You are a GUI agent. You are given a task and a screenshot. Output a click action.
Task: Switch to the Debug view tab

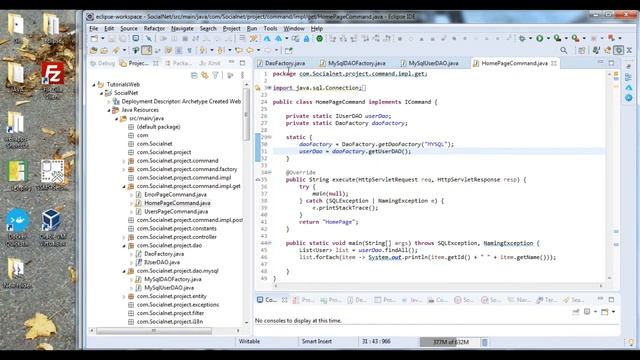(102, 63)
